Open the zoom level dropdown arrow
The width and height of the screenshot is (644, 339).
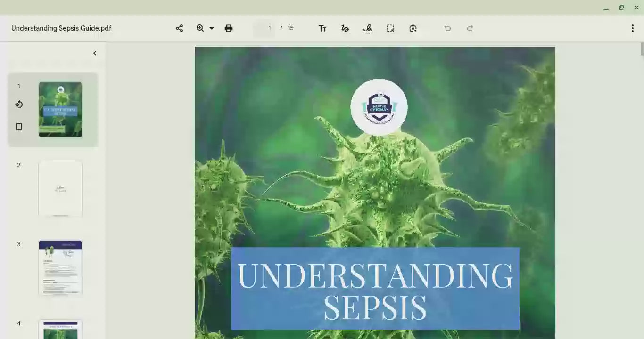click(x=212, y=28)
